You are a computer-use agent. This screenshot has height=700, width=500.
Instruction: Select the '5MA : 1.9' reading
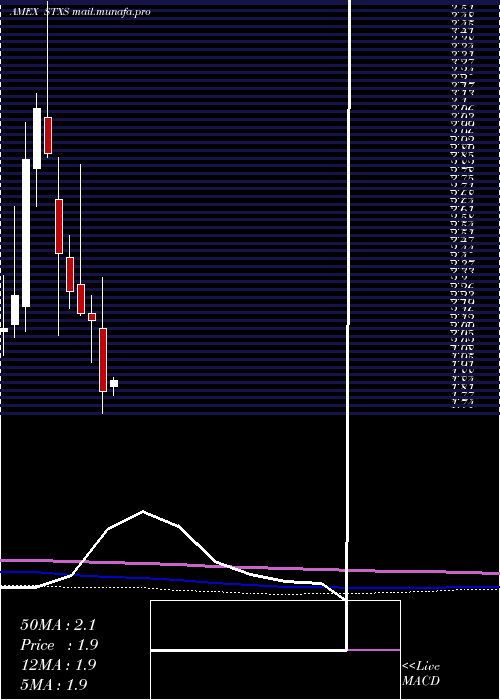coord(54,684)
